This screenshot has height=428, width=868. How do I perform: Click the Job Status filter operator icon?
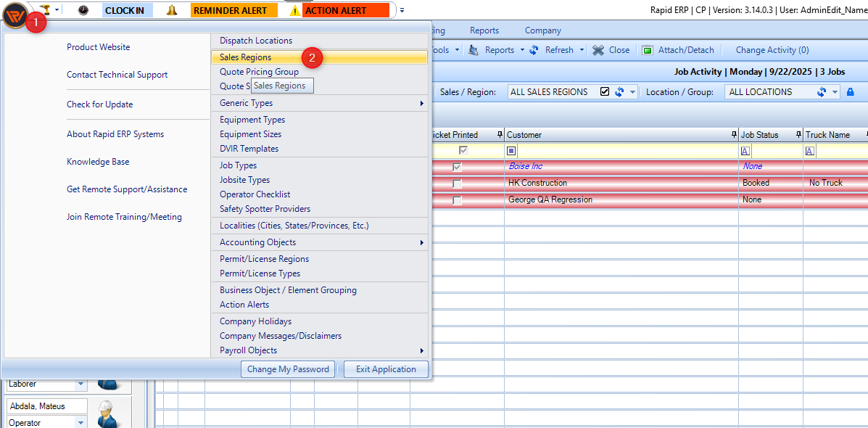[x=745, y=151]
